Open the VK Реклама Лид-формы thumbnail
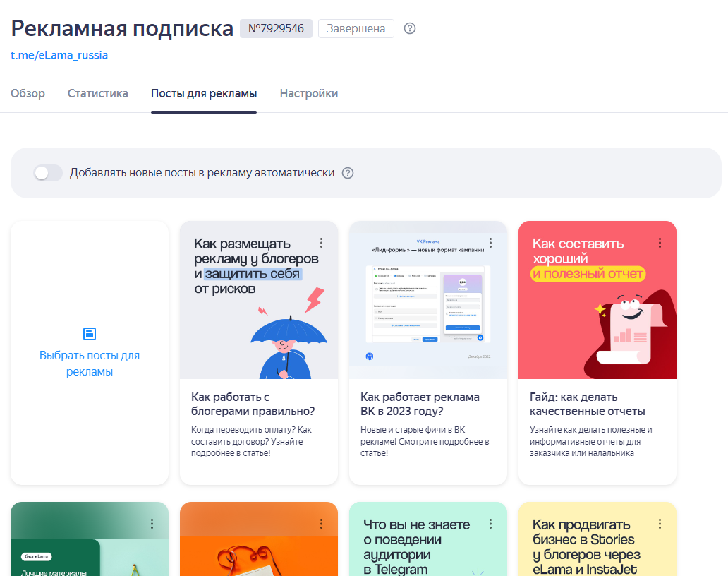This screenshot has width=728, height=576. [428, 300]
